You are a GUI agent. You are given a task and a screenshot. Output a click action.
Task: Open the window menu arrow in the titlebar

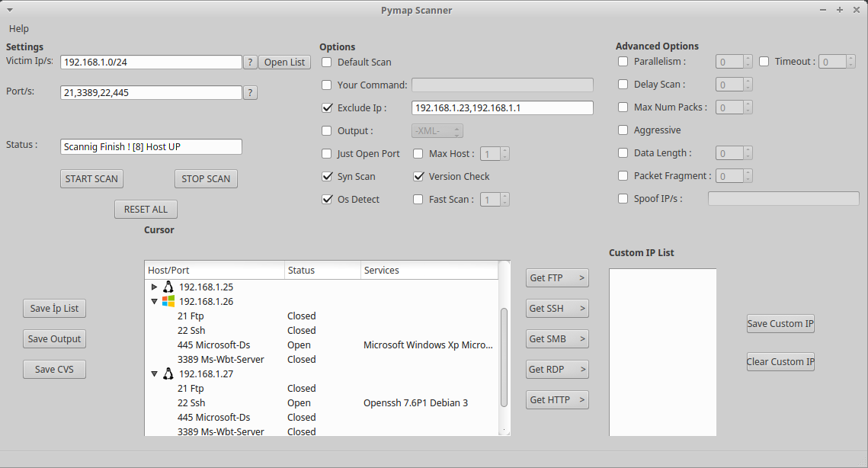tap(10, 10)
